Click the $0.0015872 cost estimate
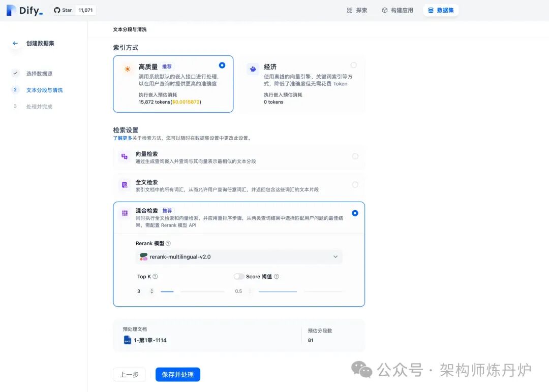This screenshot has height=392, width=549. pyautogui.click(x=186, y=102)
